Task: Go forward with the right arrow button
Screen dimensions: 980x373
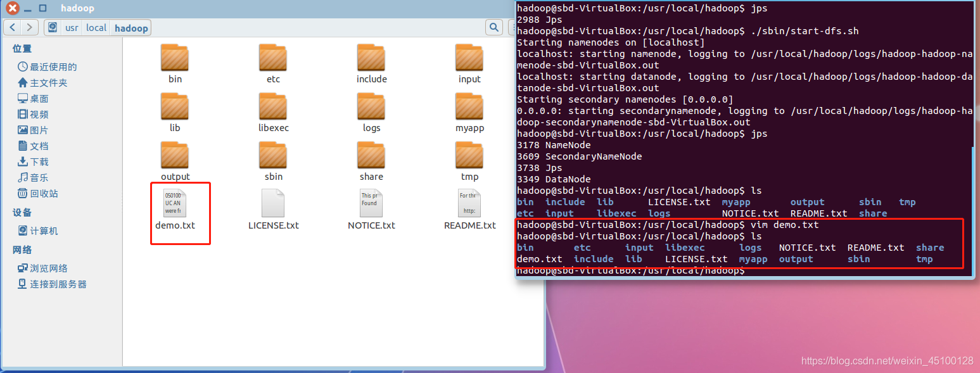Action: (x=30, y=27)
